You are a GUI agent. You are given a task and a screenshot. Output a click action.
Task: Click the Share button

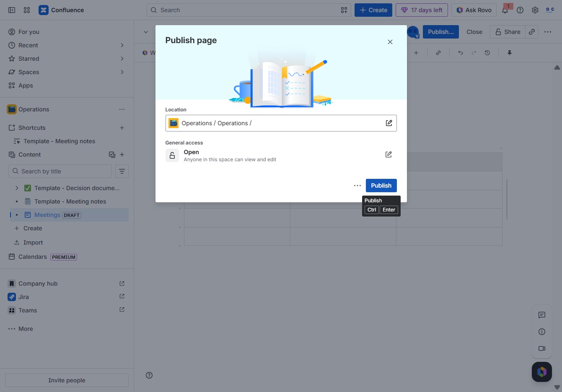point(508,32)
